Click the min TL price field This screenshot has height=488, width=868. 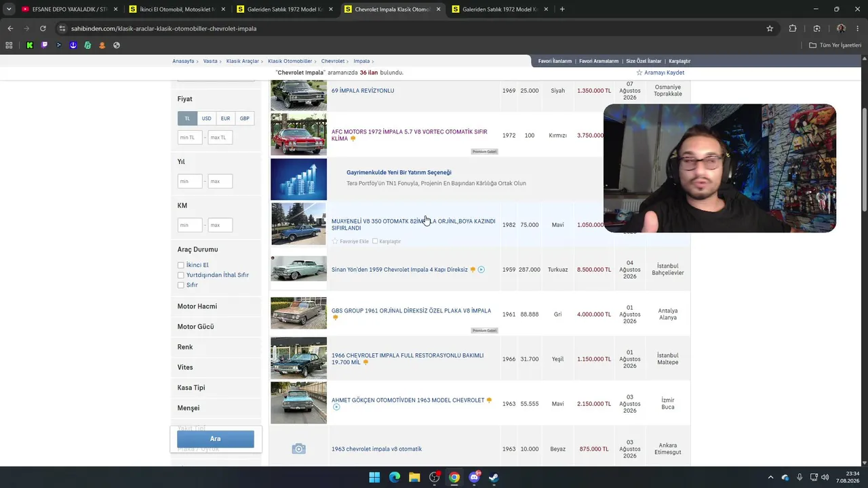coord(190,138)
